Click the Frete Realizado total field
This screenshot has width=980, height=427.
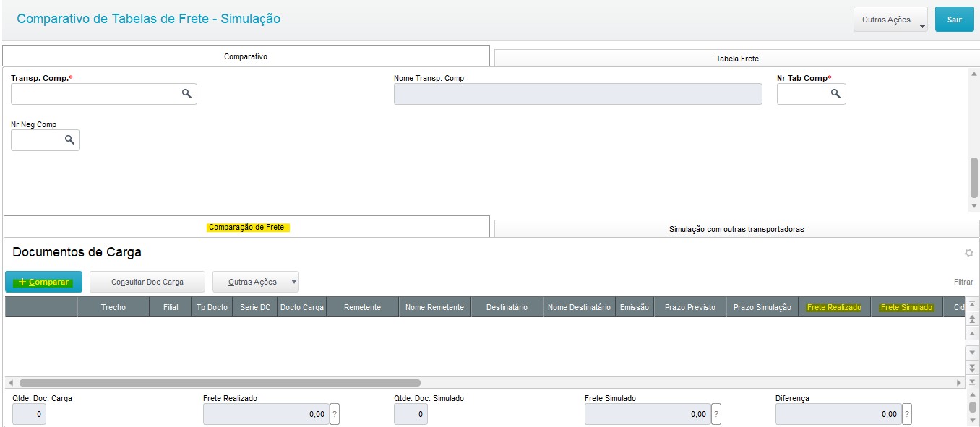pyautogui.click(x=266, y=414)
